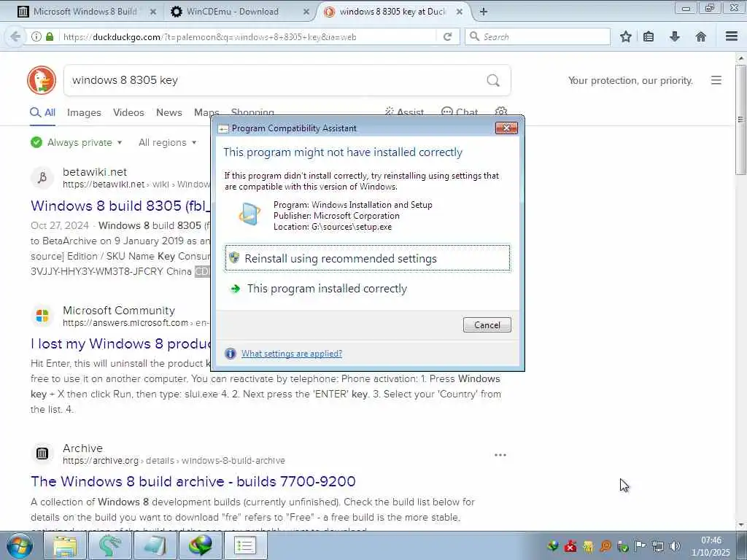Open the News search category

[x=169, y=113]
